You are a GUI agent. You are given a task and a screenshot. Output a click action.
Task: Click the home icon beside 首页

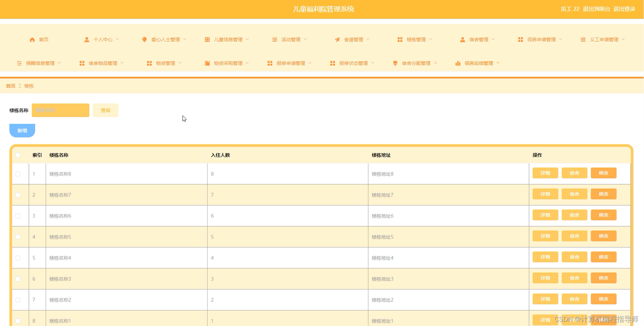pyautogui.click(x=32, y=39)
